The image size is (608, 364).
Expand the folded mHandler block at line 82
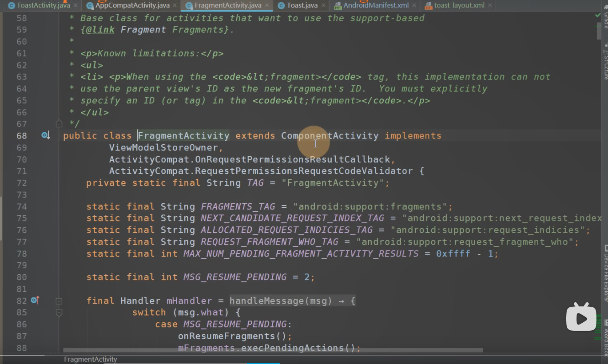pos(59,301)
